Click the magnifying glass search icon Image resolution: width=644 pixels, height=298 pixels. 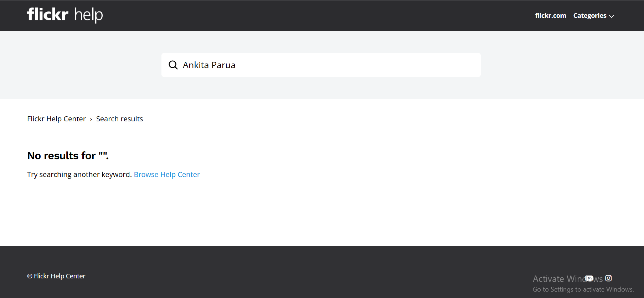tap(173, 65)
